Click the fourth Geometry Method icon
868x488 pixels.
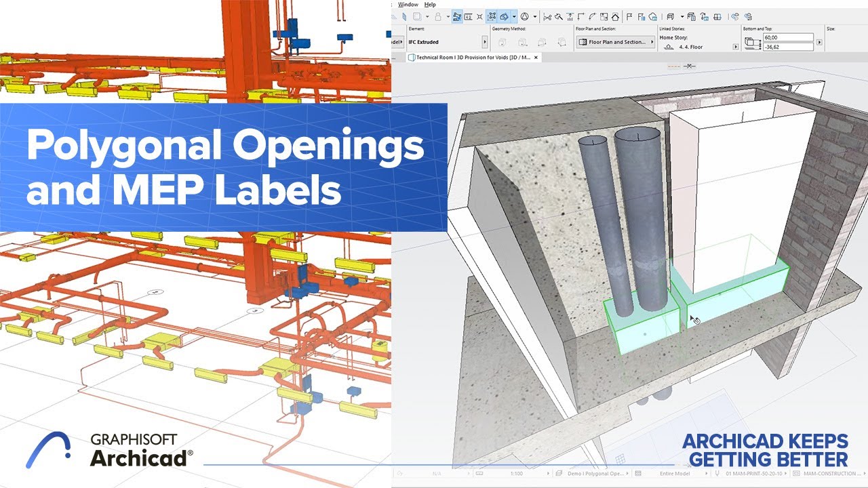tap(561, 42)
